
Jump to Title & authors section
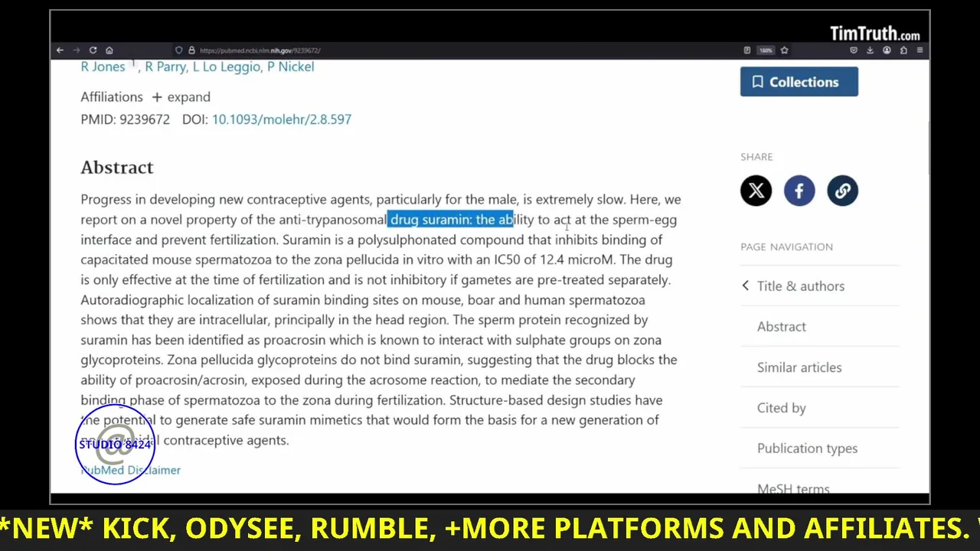(801, 286)
